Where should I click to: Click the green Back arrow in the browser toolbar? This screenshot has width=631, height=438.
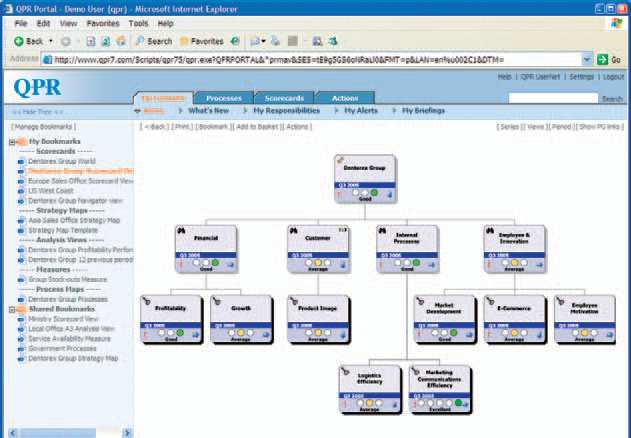19,41
